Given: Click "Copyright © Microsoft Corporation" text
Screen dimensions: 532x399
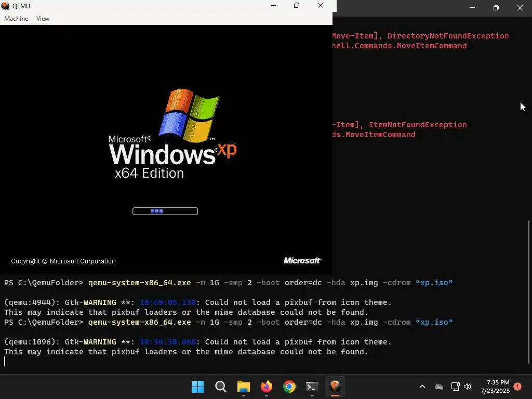Looking at the screenshot, I should tap(63, 261).
